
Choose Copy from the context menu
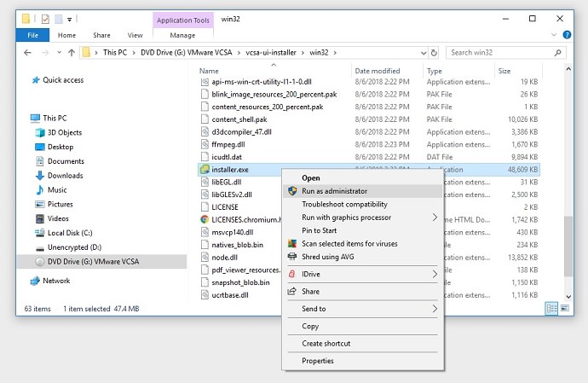(363, 327)
